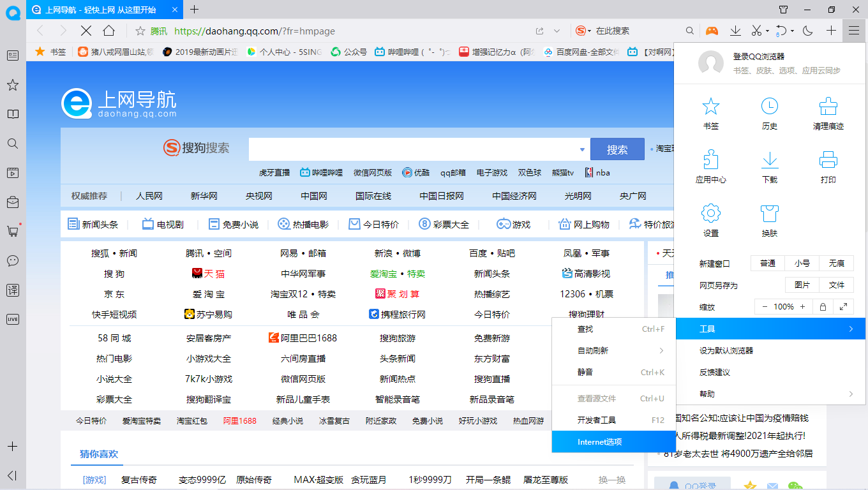868x490 pixels.
Task: Open the 历史 history clock icon
Action: (770, 107)
